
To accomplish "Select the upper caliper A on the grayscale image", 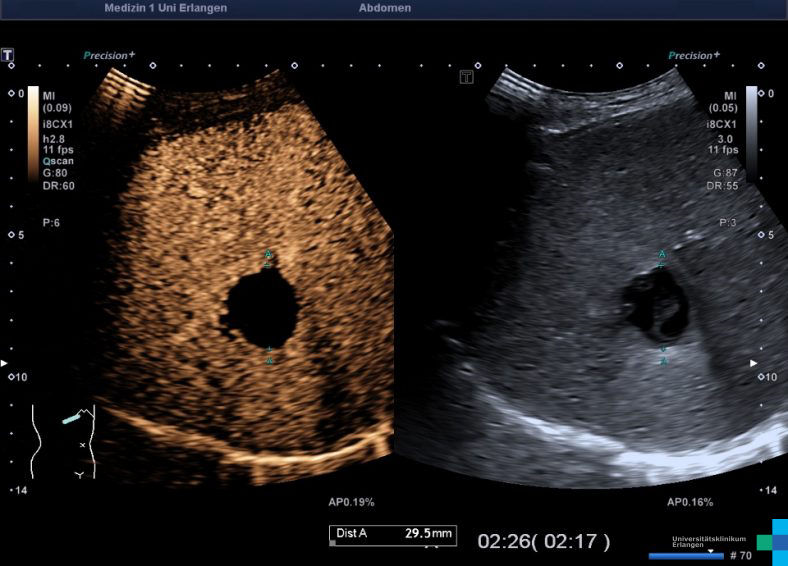I will click(661, 258).
